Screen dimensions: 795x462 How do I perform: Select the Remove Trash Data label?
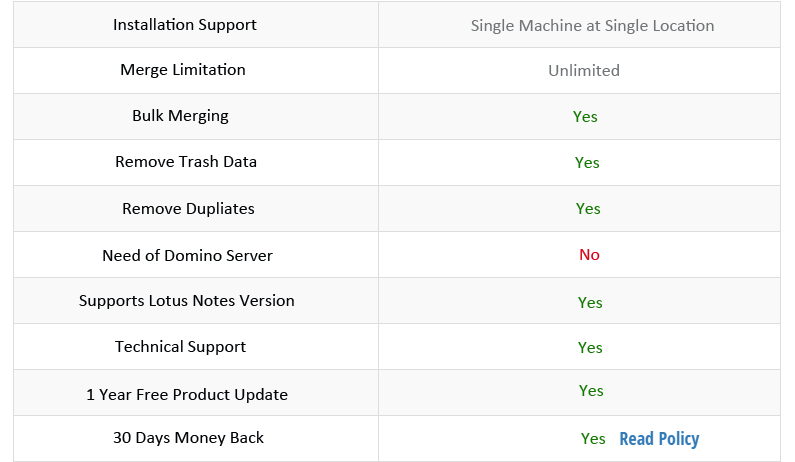pyautogui.click(x=186, y=162)
